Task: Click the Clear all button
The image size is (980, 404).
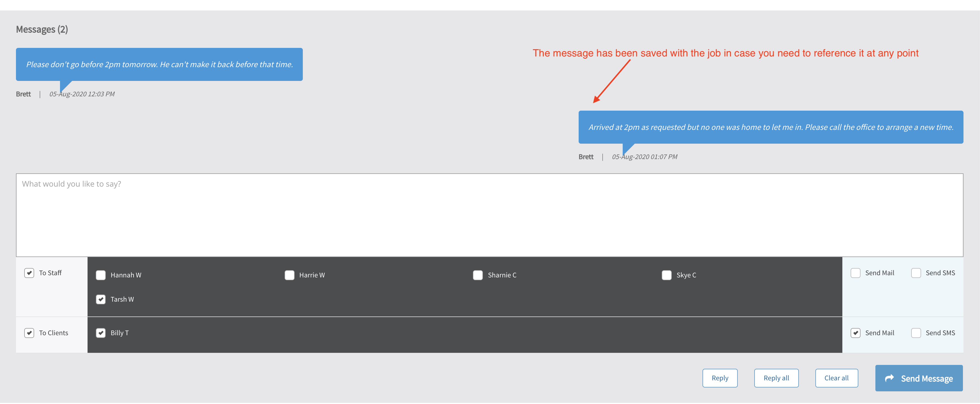Action: click(x=836, y=378)
